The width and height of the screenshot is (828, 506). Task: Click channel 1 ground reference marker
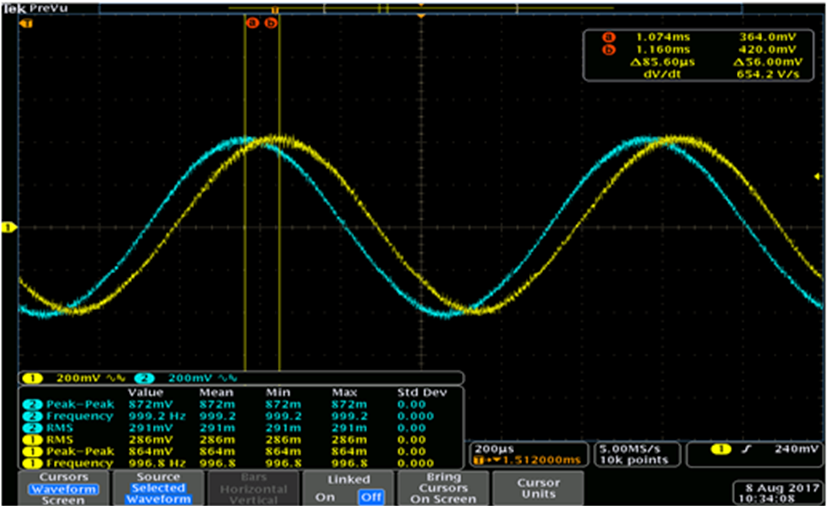[9, 228]
